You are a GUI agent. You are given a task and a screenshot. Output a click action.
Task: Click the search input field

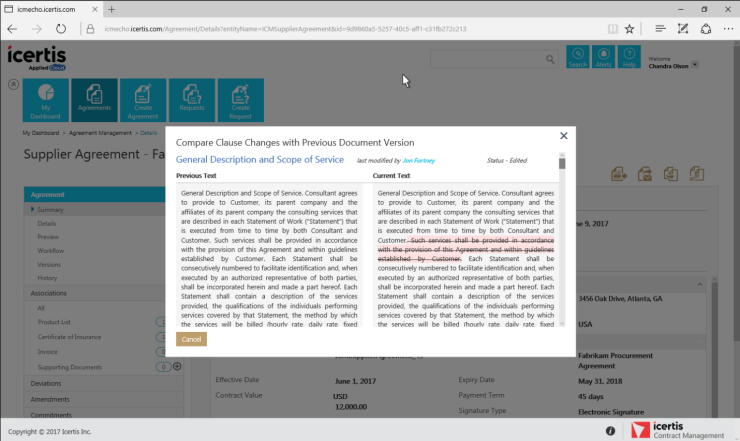tap(495, 60)
